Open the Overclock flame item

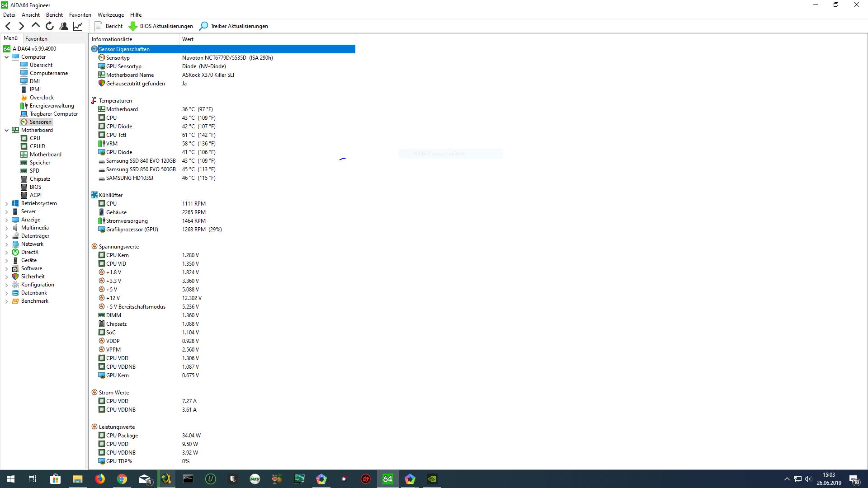[42, 98]
